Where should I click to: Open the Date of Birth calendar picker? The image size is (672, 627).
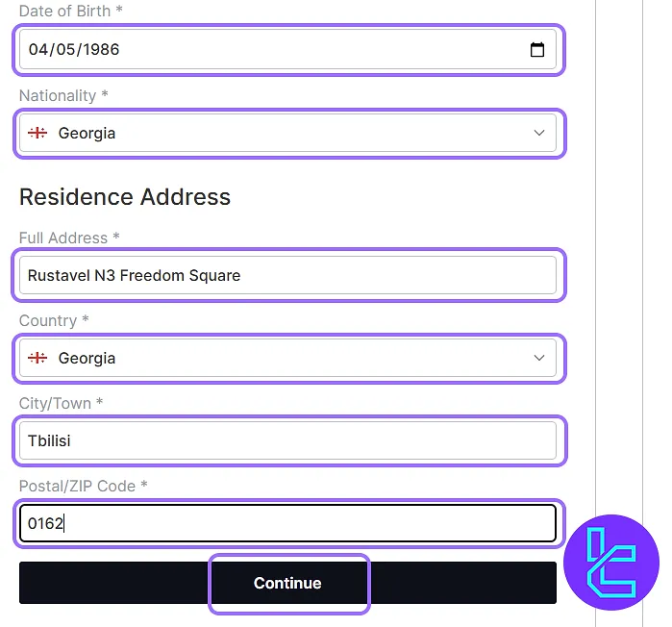click(x=537, y=50)
